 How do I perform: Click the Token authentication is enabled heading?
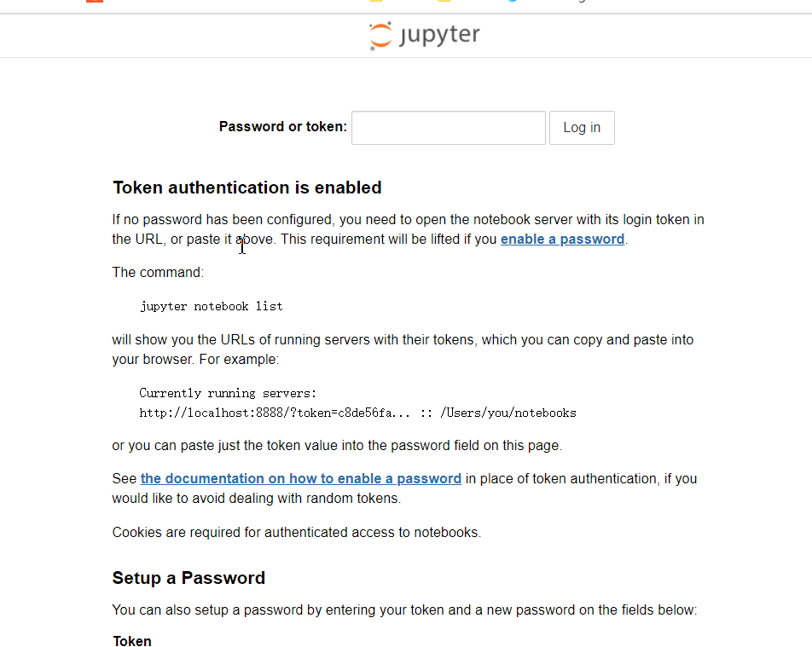click(246, 188)
